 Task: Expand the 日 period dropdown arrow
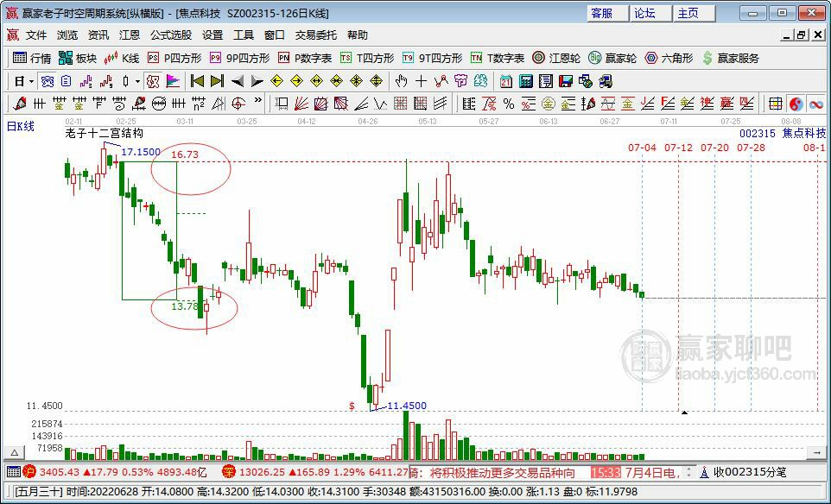coord(31,81)
